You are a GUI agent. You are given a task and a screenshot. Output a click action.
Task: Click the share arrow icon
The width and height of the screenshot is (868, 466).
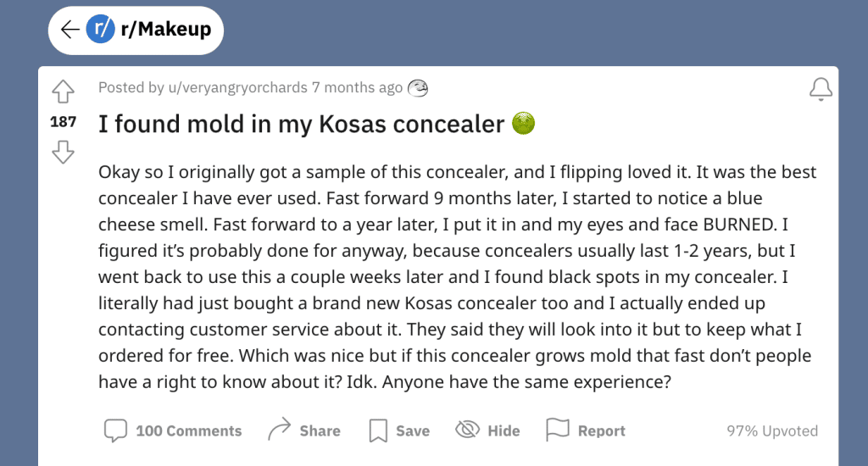click(x=280, y=430)
